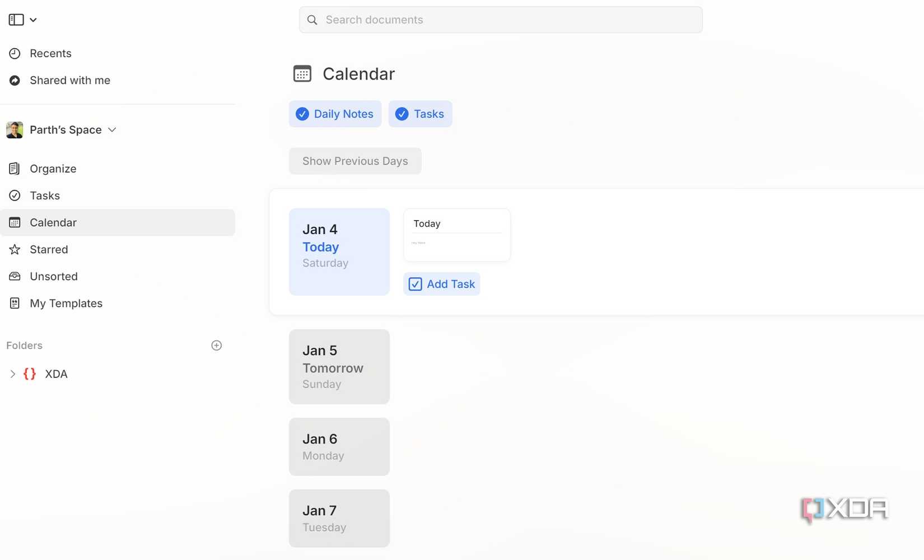Expand the XDA folder
The width and height of the screenshot is (924, 560).
pyautogui.click(x=13, y=374)
